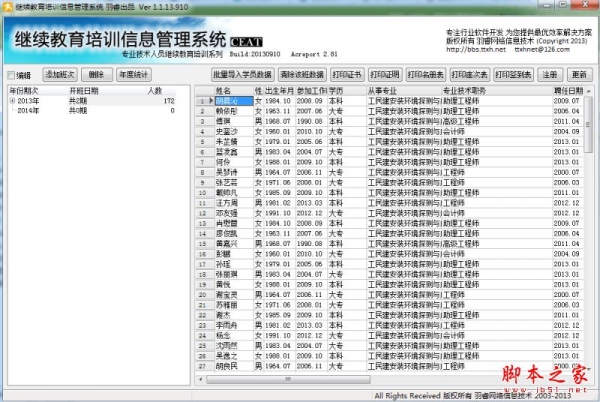Click the 172 headcount value for 2013年
Screen dimensions: 600x402
(x=169, y=101)
